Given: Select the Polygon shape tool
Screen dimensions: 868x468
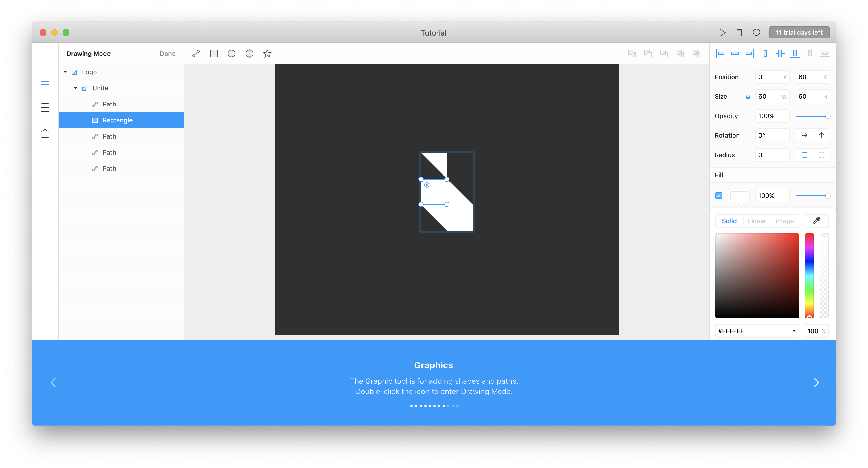Looking at the screenshot, I should [x=249, y=54].
